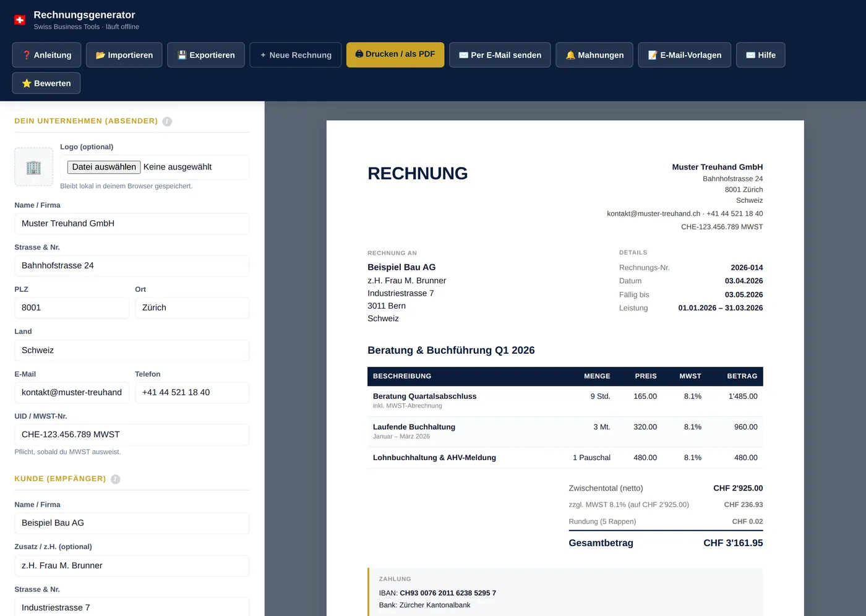Image resolution: width=866 pixels, height=616 pixels.
Task: Click row Beratung Quartalsabschluss
Action: [x=565, y=401]
